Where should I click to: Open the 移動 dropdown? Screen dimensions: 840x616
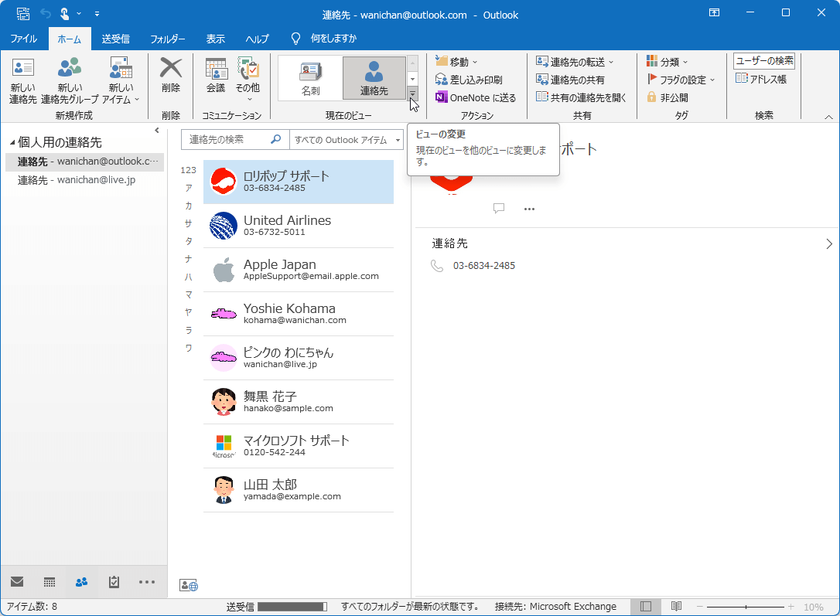tap(456, 62)
